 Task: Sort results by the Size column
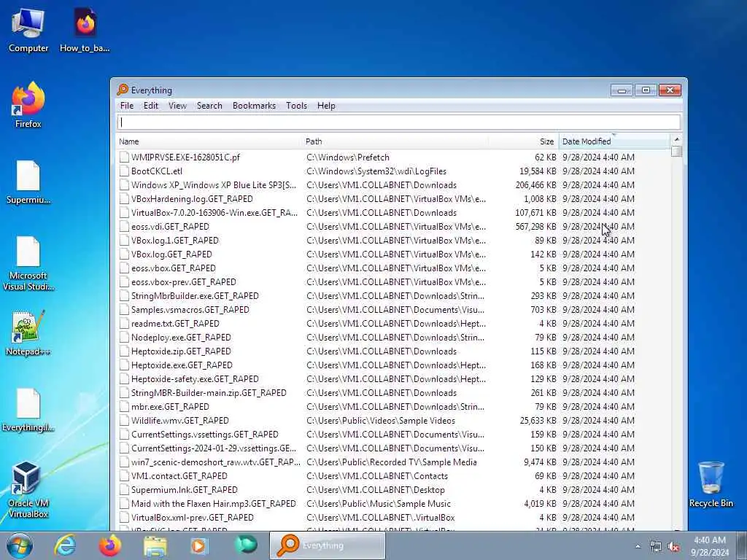pos(523,141)
